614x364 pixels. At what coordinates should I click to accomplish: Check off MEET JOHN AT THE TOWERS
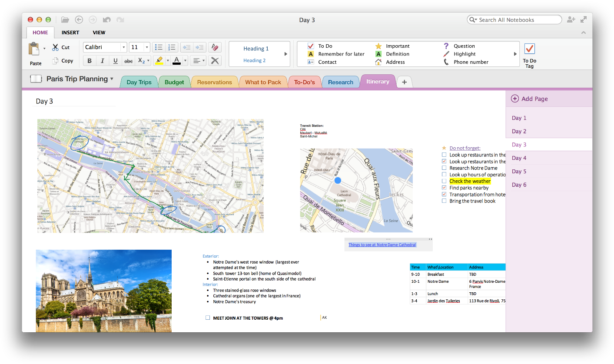(x=208, y=318)
